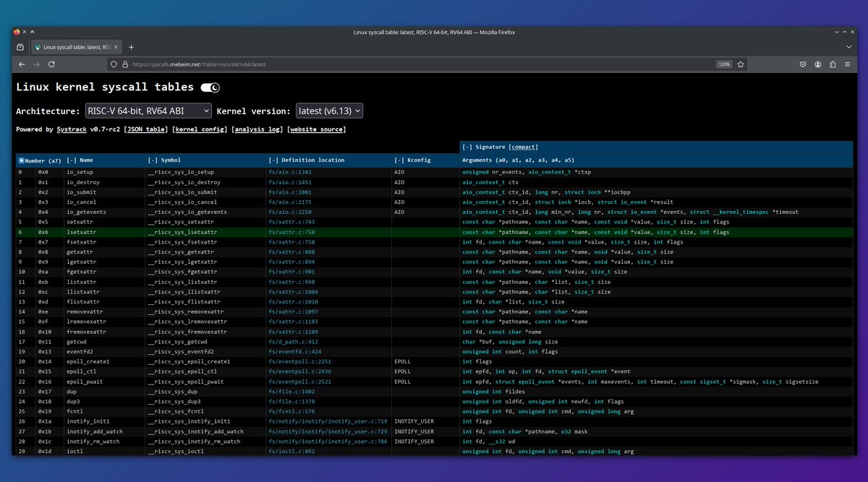
Task: Open fs/eventfd.c:424 definition link
Action: 294,351
